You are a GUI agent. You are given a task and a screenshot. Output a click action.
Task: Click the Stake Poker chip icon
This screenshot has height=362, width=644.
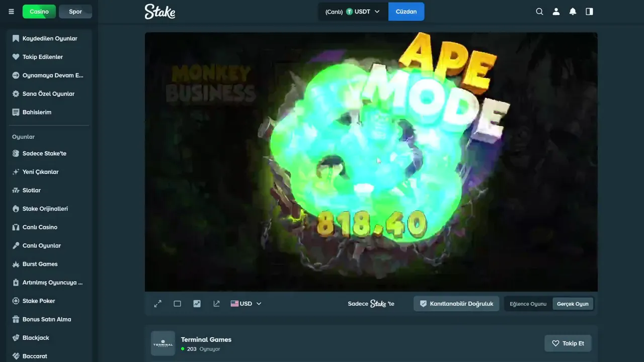pyautogui.click(x=16, y=301)
